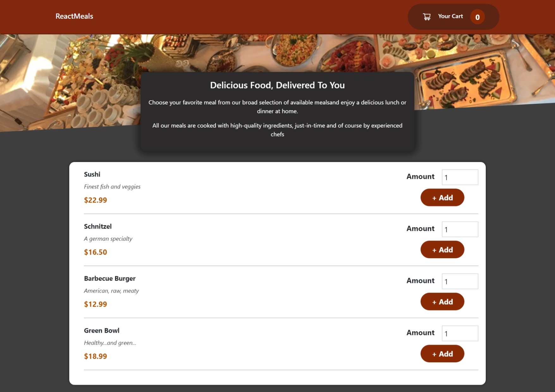
Task: Add Schnitzel to the cart
Action: pos(442,249)
